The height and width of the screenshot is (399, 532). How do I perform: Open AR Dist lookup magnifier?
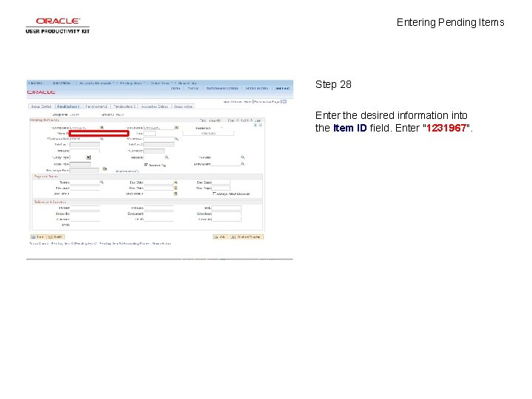tap(242, 157)
